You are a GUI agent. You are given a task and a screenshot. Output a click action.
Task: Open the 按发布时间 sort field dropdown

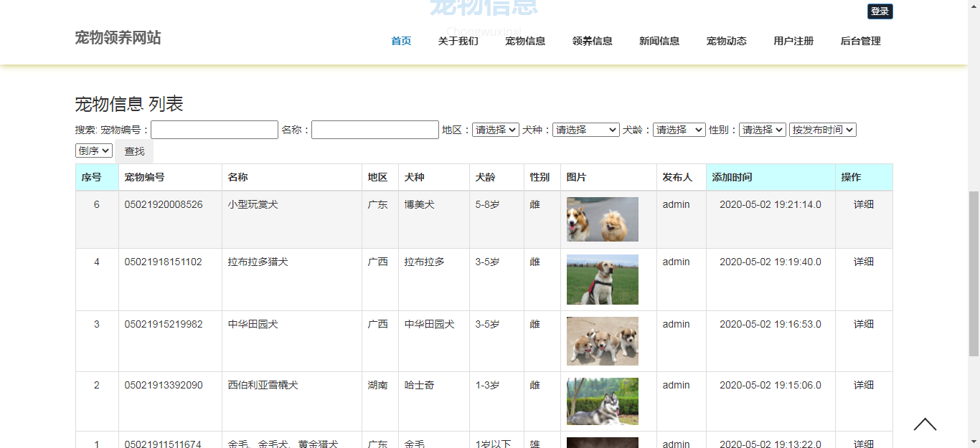[x=822, y=130]
